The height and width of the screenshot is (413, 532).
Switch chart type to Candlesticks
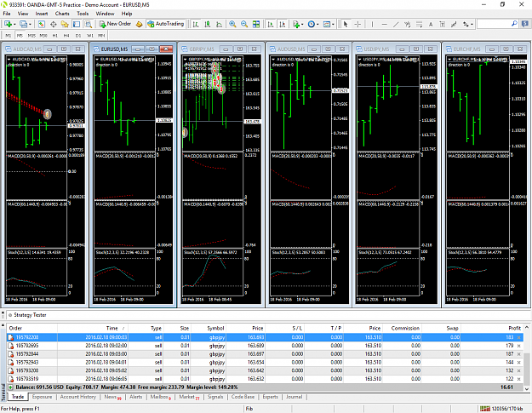[x=208, y=24]
